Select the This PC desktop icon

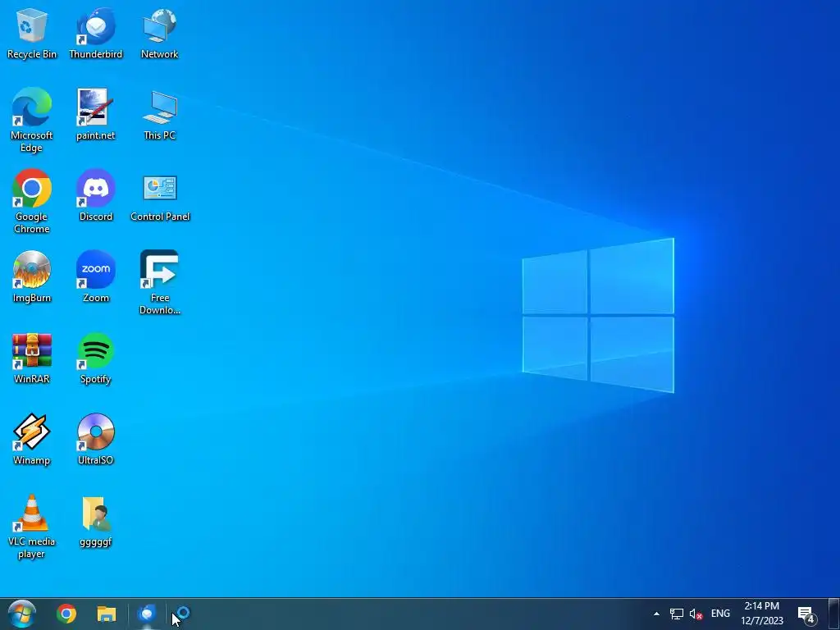click(160, 114)
